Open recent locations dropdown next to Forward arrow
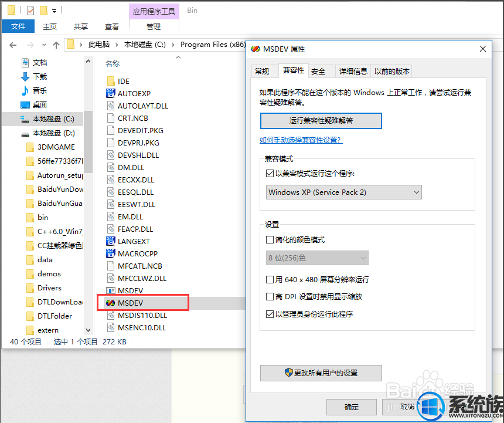 tap(44, 45)
